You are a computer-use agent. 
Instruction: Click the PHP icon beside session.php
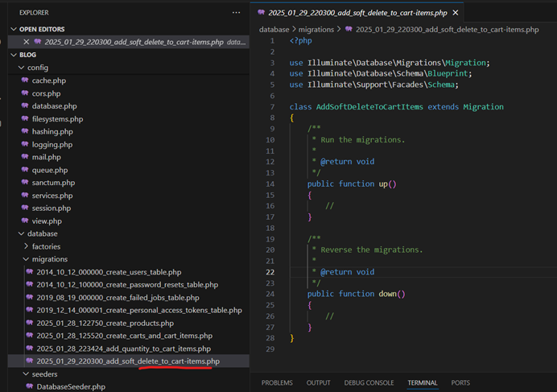pyautogui.click(x=25, y=208)
